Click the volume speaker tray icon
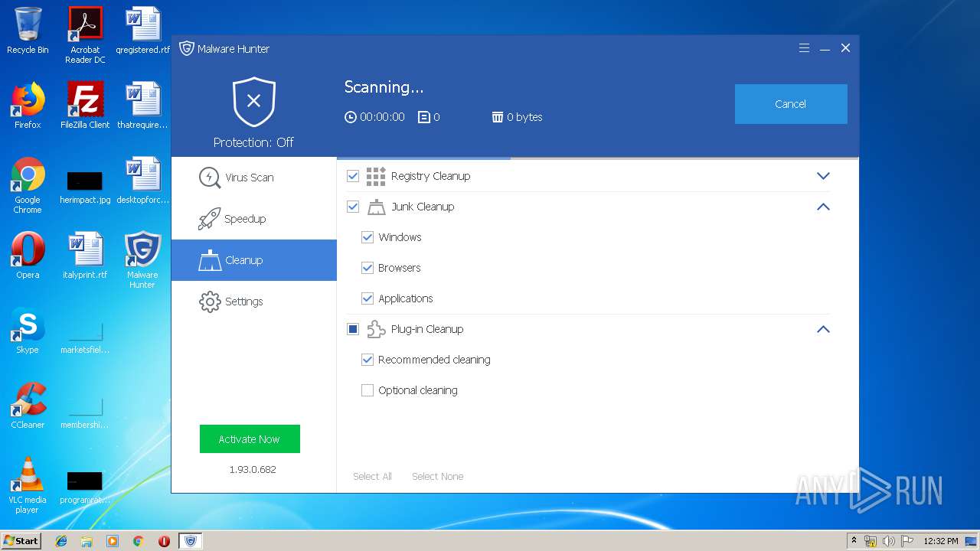Viewport: 980px width, 551px height. coord(888,541)
